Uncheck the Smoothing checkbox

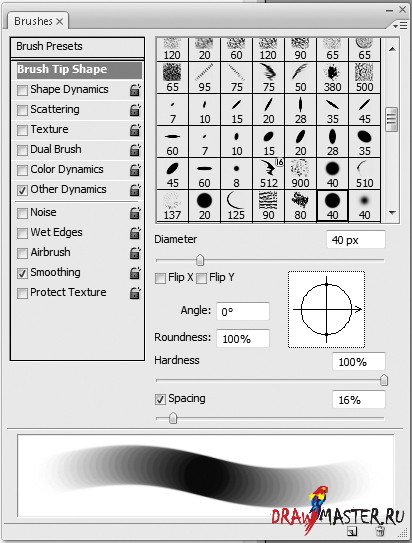click(x=22, y=273)
